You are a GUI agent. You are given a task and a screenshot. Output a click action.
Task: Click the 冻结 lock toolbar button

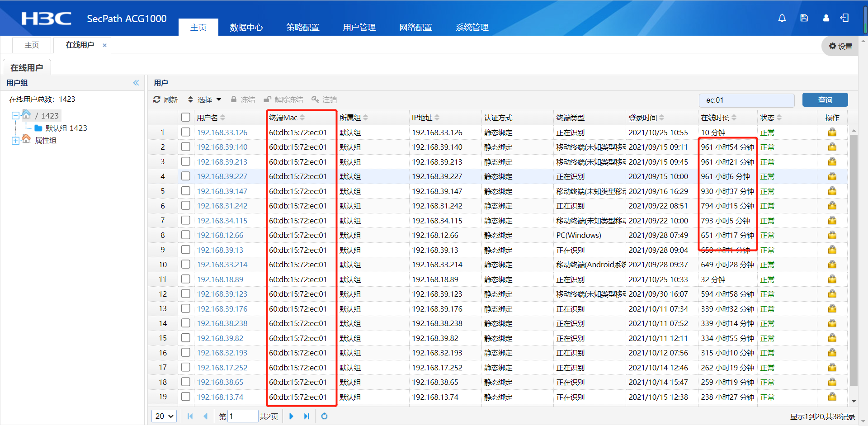click(243, 99)
